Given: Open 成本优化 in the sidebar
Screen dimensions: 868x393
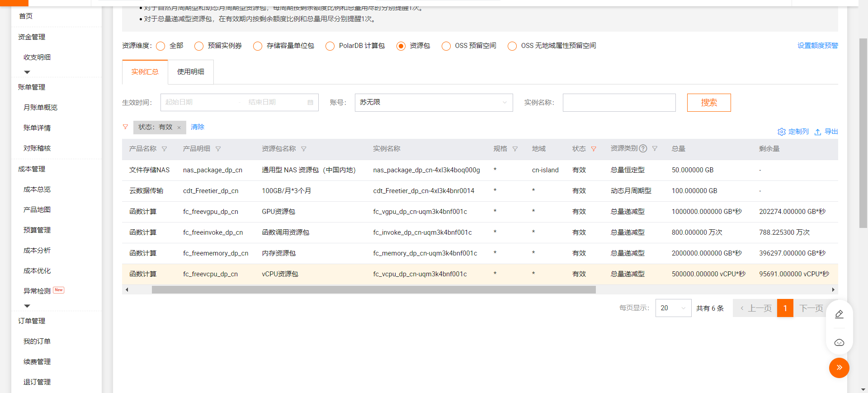Looking at the screenshot, I should coord(37,270).
